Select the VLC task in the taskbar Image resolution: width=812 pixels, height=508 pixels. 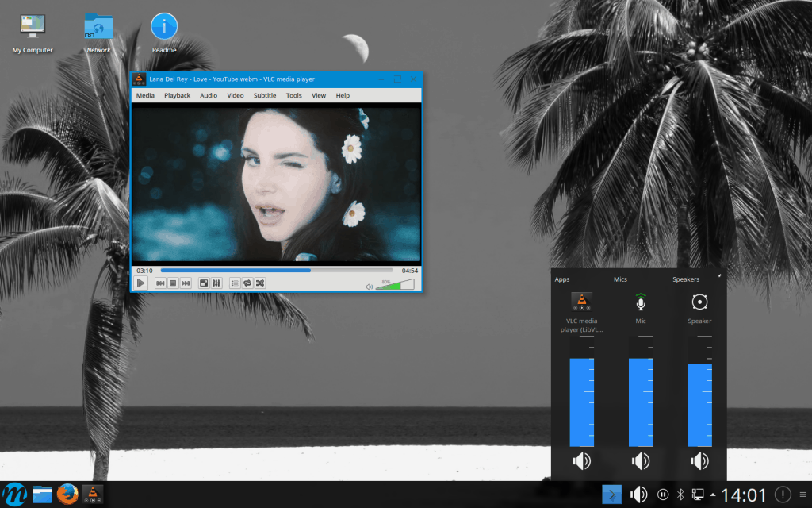[x=93, y=495]
